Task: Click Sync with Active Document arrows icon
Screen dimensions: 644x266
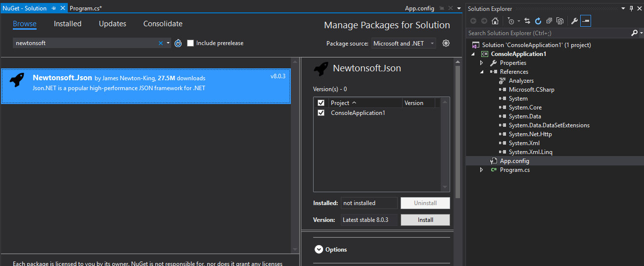Action: 527,21
